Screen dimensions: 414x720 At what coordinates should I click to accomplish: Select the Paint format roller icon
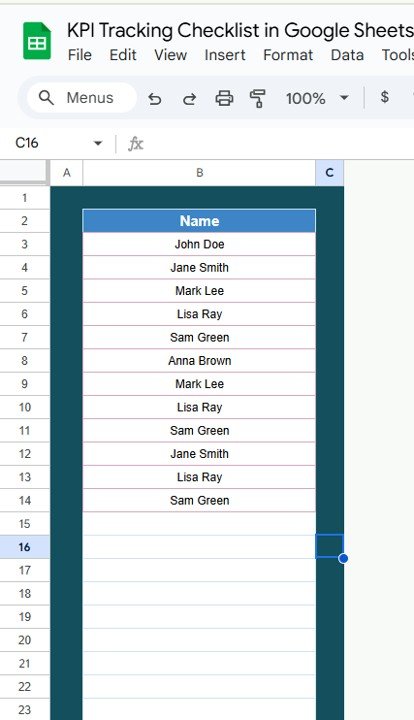click(x=258, y=98)
